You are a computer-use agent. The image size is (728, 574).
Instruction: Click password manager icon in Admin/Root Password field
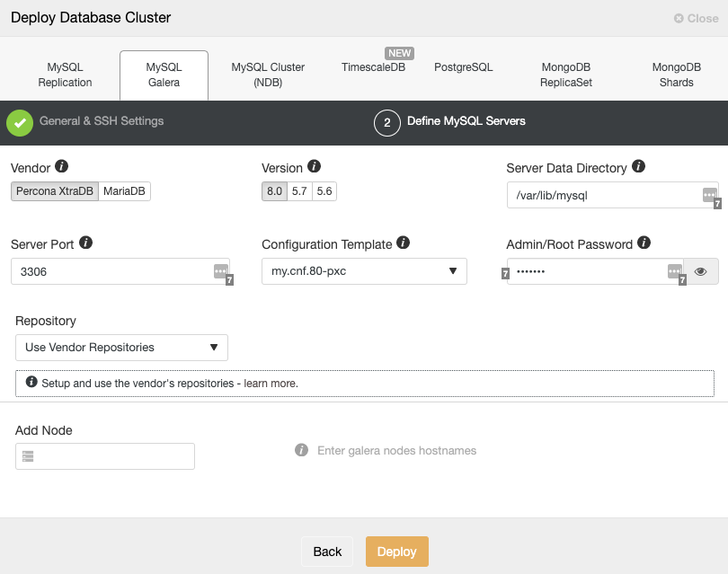click(676, 272)
